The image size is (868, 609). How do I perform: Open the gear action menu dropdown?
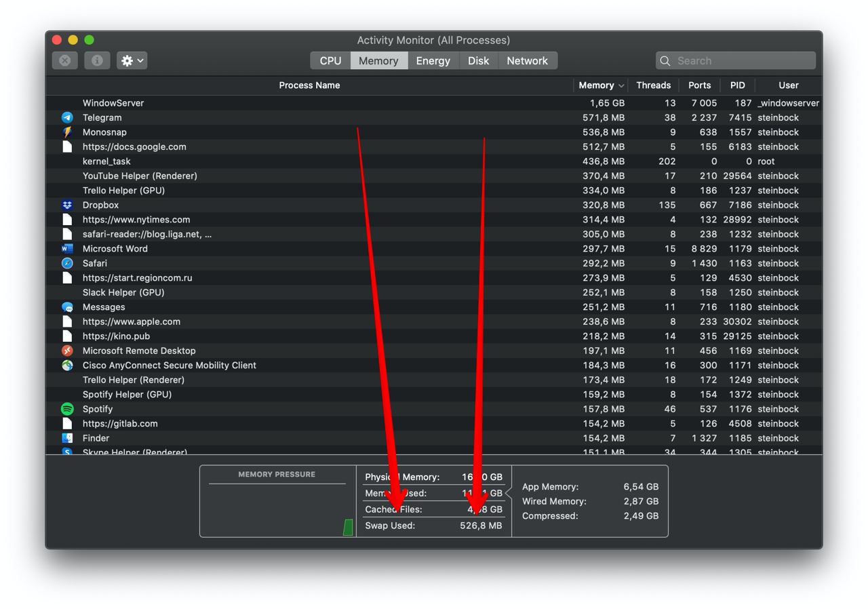132,60
